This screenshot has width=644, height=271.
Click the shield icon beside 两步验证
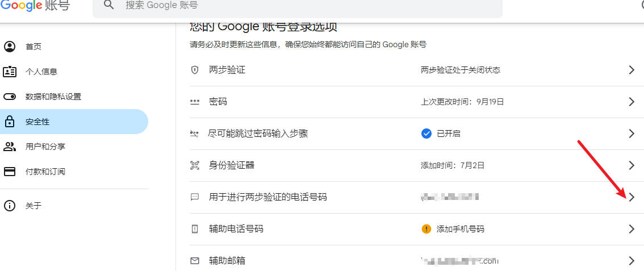pyautogui.click(x=195, y=70)
